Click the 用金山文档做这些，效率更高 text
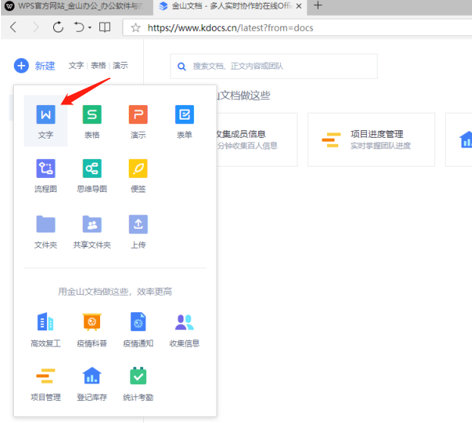Viewport: 472px width, 423px height. tap(115, 292)
